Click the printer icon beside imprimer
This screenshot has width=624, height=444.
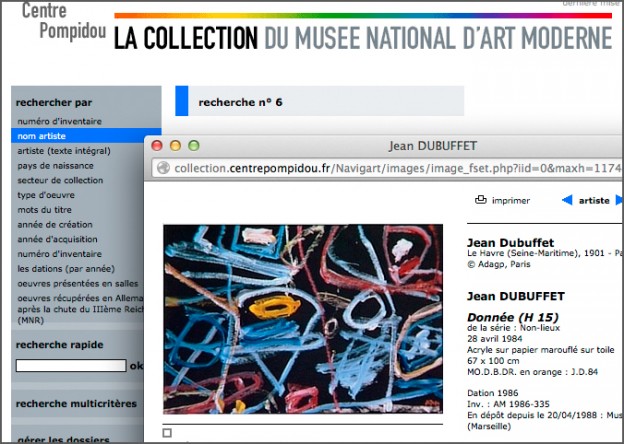click(x=481, y=200)
